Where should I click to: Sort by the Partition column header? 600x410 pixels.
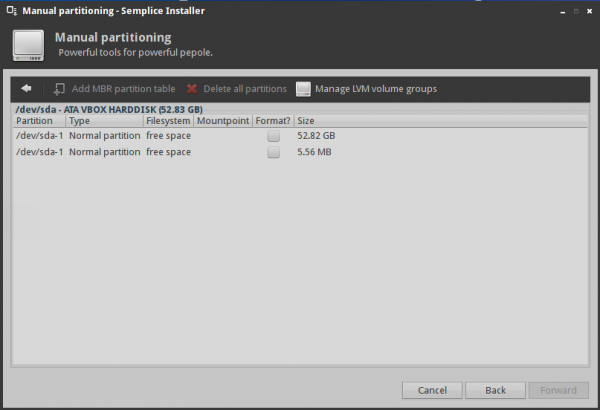(39, 121)
